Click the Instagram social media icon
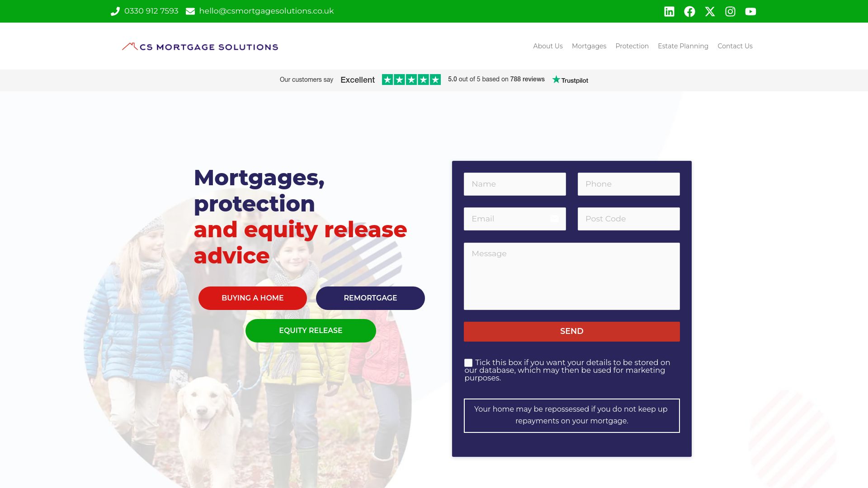868x488 pixels. [730, 11]
